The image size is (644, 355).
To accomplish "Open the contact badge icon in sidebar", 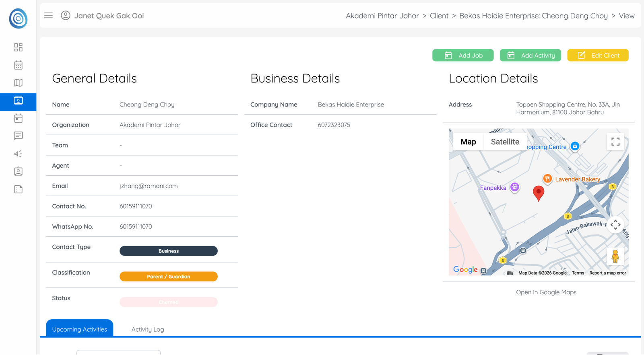I will click(x=18, y=171).
